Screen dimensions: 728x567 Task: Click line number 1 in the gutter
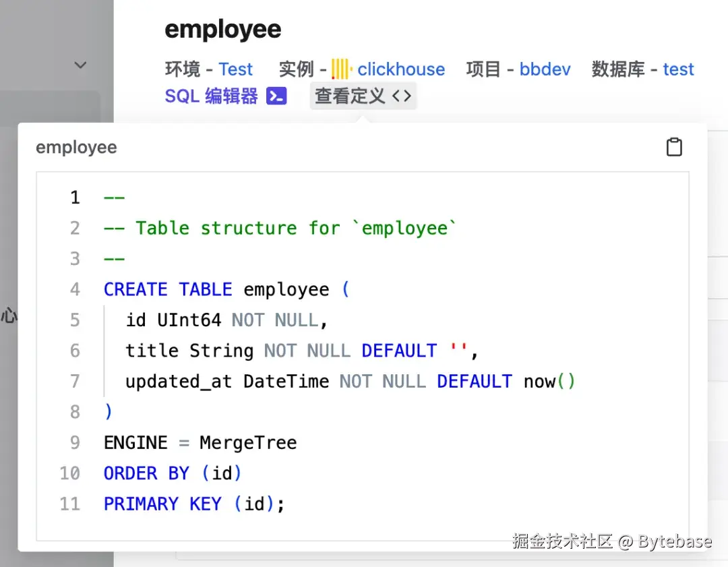pyautogui.click(x=75, y=198)
